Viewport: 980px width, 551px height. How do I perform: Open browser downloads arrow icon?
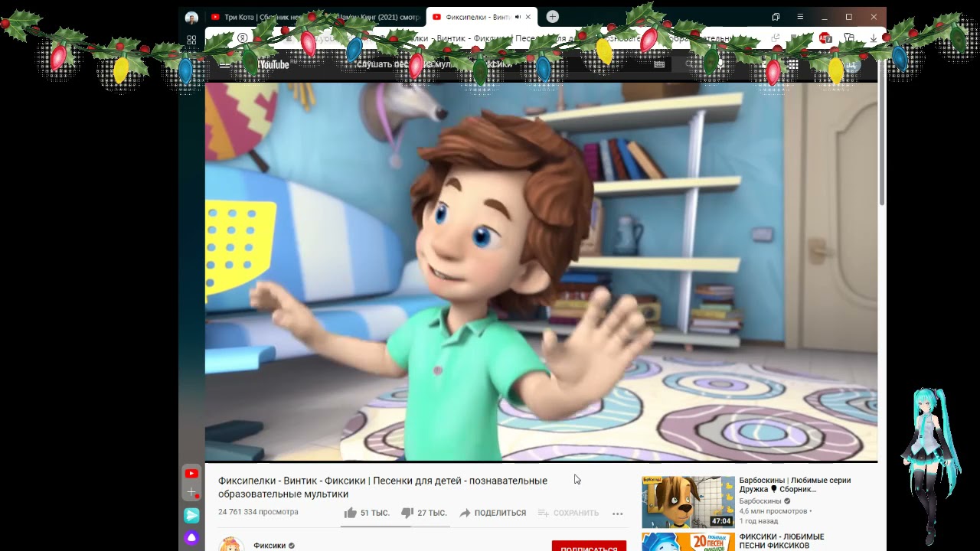(x=874, y=38)
